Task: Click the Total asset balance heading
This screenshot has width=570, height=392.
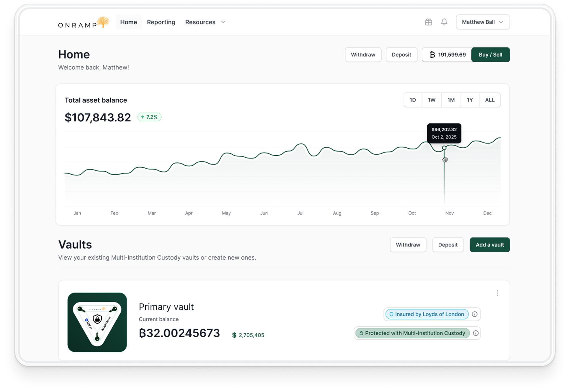Action: 96,100
